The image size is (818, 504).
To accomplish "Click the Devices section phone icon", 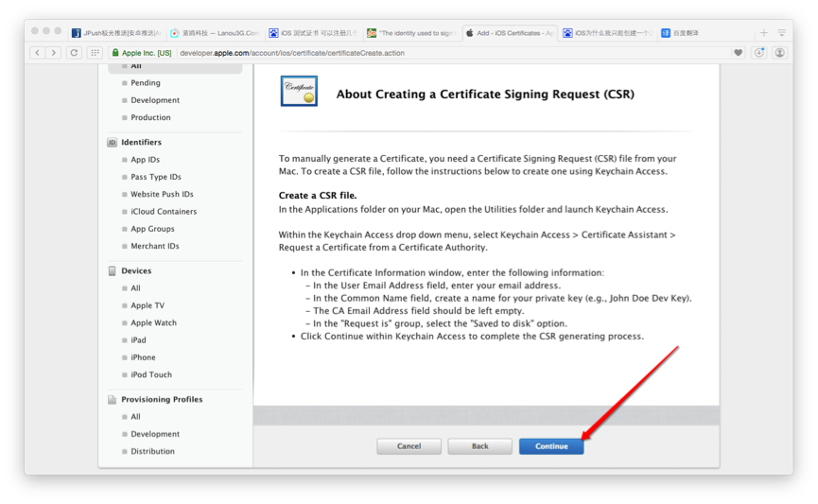I will point(112,270).
